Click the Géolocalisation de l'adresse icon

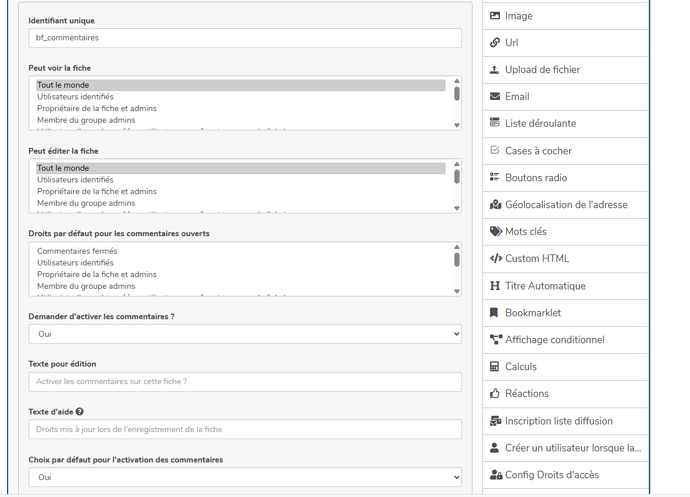(x=495, y=205)
